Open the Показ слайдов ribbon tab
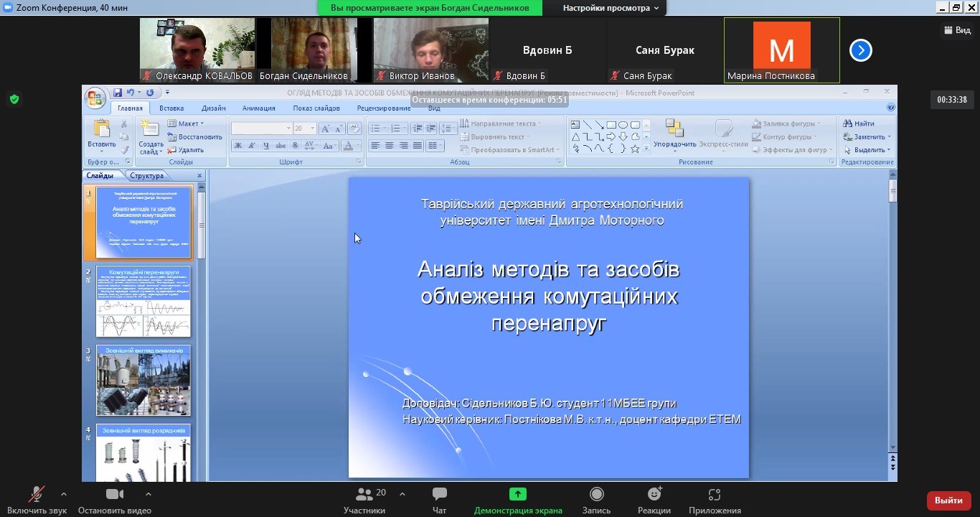This screenshot has height=517, width=980. (316, 108)
